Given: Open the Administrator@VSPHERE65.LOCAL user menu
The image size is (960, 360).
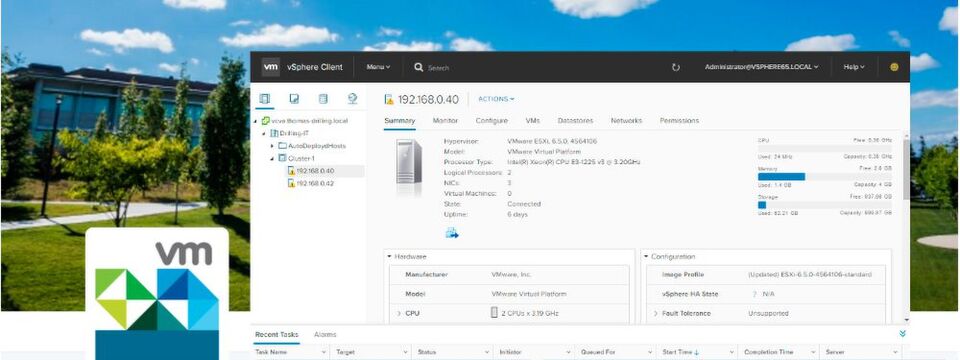Looking at the screenshot, I should [761, 67].
